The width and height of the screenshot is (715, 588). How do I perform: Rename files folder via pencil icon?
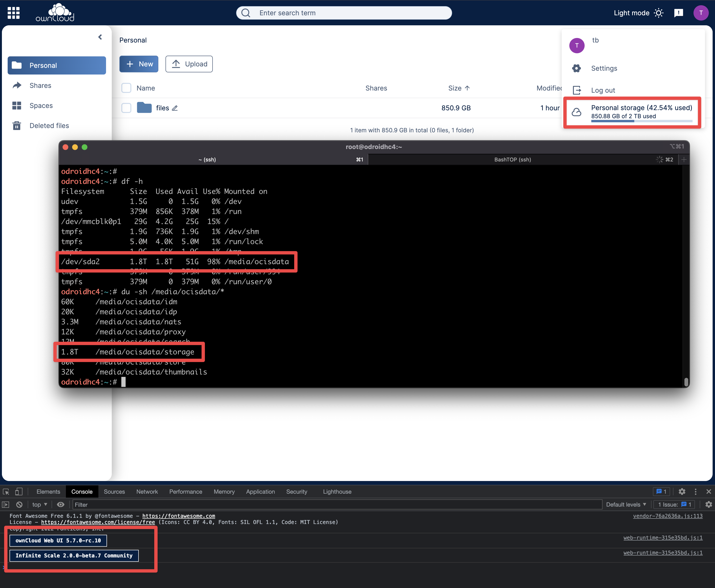pos(175,108)
